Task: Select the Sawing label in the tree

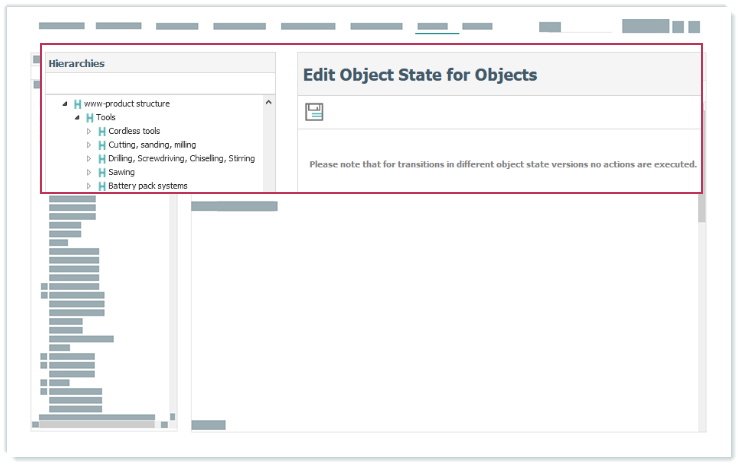Action: pyautogui.click(x=121, y=173)
